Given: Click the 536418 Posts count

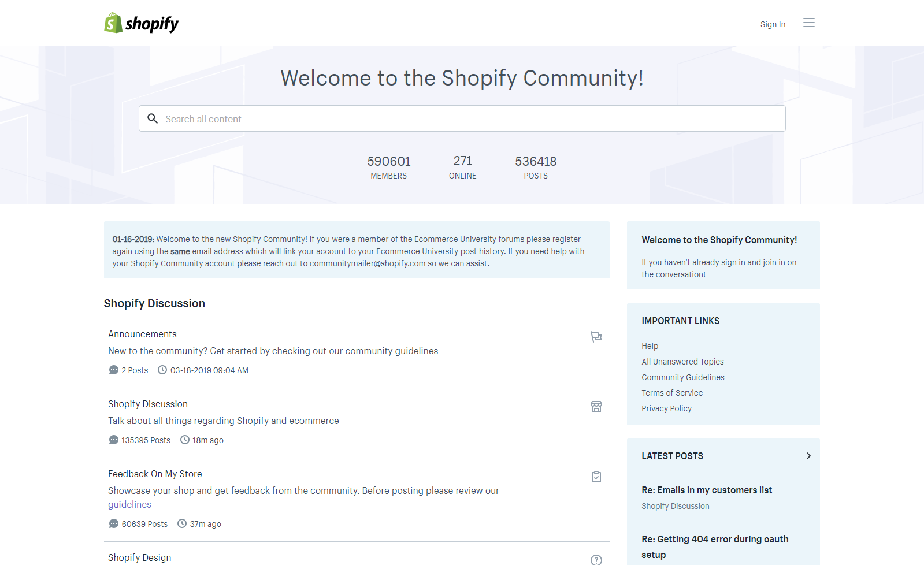Looking at the screenshot, I should coord(536,167).
